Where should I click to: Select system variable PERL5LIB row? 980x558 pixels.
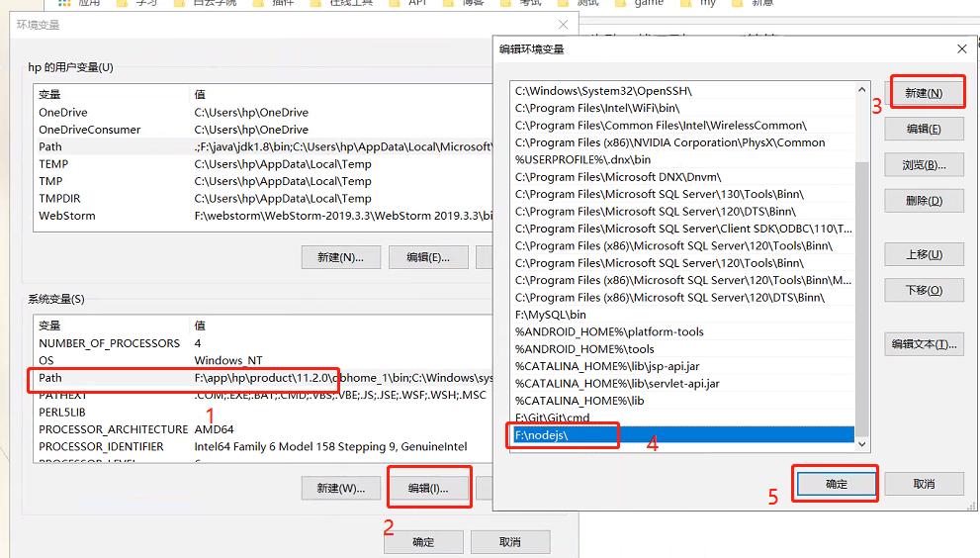tap(263, 413)
